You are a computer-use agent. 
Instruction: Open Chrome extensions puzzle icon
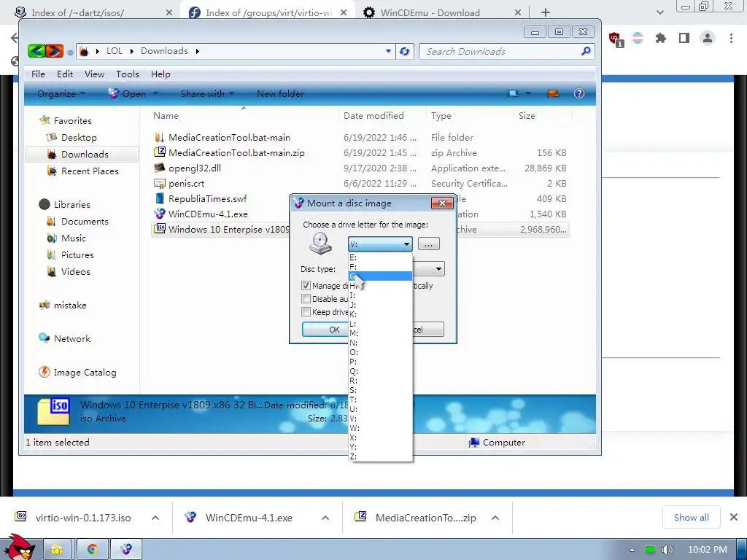pos(660,38)
